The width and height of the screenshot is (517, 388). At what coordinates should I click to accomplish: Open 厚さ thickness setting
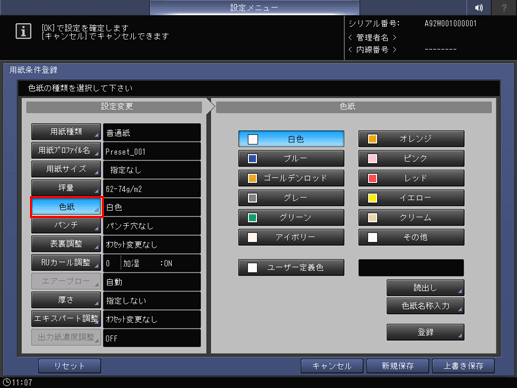[x=66, y=300]
